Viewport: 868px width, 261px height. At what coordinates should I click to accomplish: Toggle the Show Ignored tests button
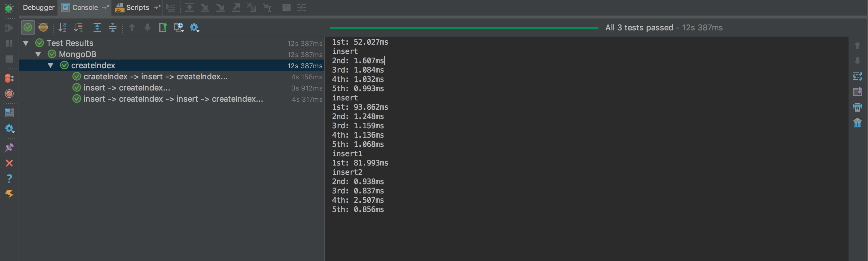point(43,27)
